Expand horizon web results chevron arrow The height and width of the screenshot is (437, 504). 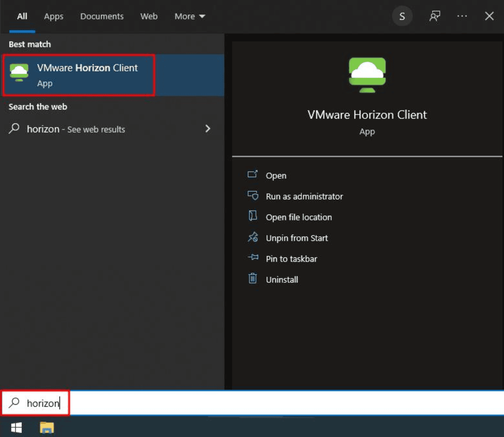coord(208,129)
